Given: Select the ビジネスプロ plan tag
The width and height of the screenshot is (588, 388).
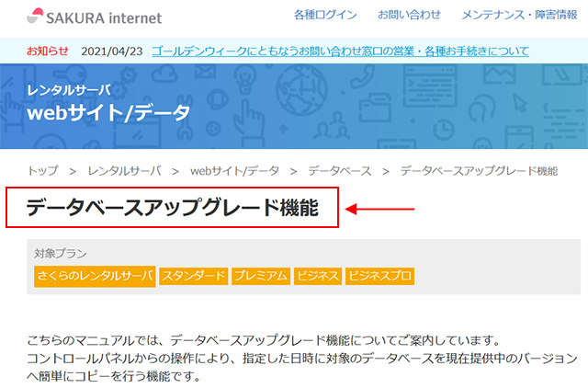Looking at the screenshot, I should [x=379, y=276].
